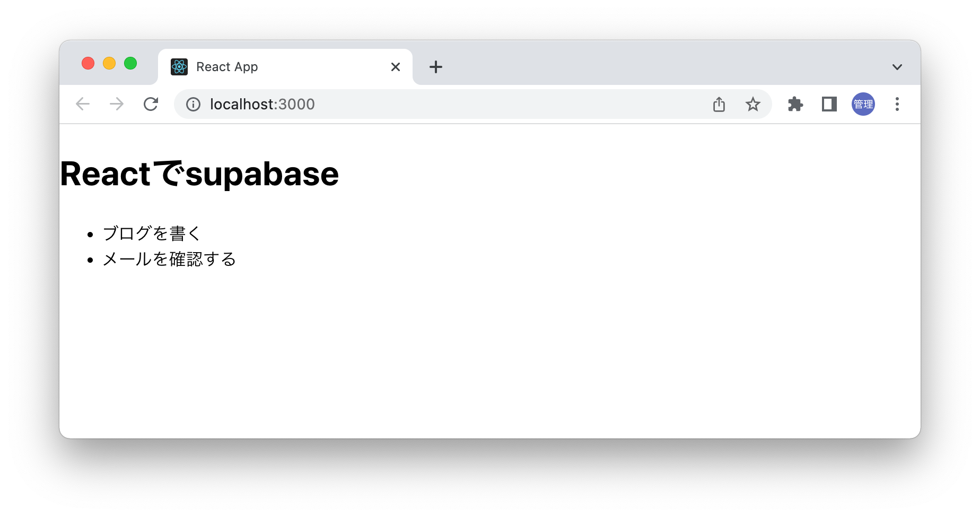Viewport: 980px width, 517px height.
Task: Expand the profile avatar labeled 管理
Action: coord(863,104)
